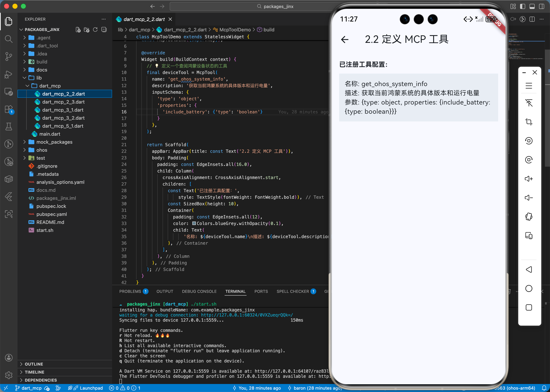The width and height of the screenshot is (550, 392).
Task: Click the emulator screenshot crop icon
Action: pos(529,122)
